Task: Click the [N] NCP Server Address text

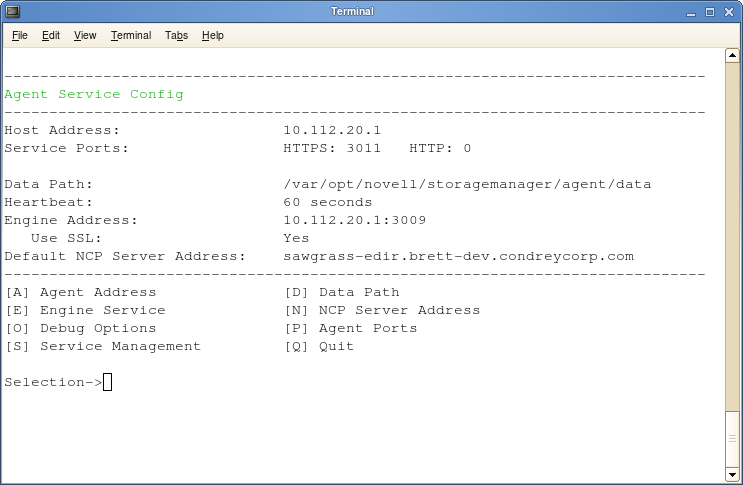Action: 383,310
